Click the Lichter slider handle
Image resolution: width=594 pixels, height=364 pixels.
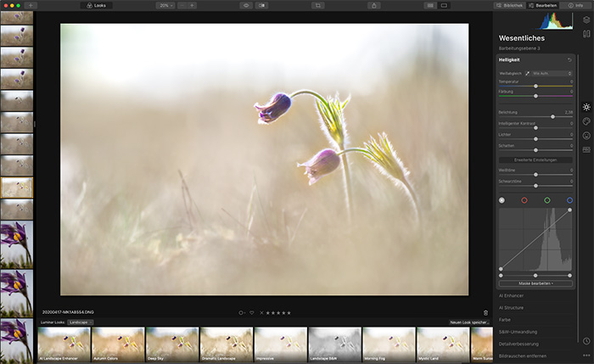[535, 139]
